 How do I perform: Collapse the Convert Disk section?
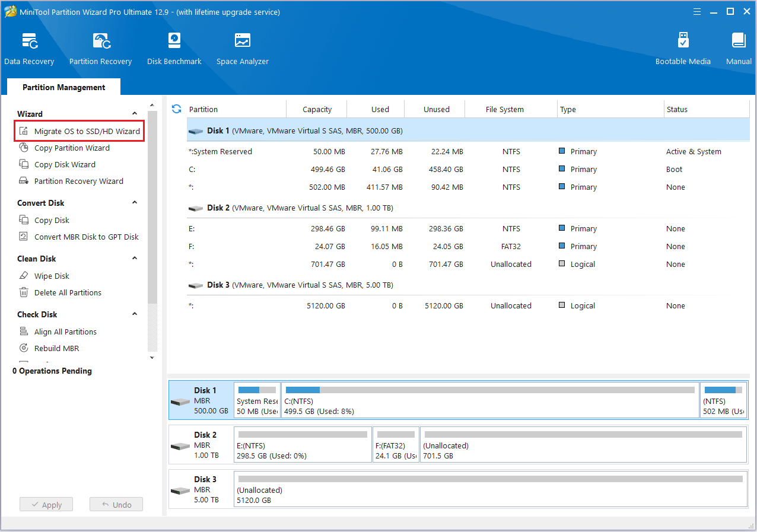tap(134, 202)
